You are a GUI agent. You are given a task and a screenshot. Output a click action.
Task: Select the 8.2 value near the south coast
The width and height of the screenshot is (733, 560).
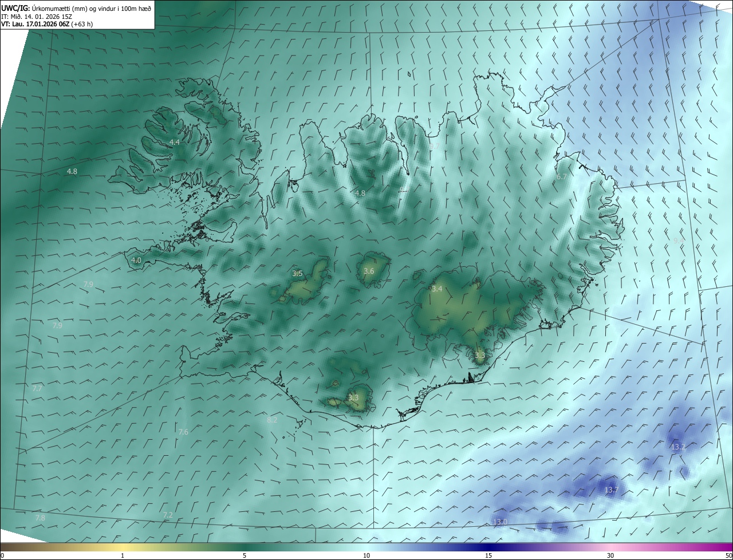(272, 420)
